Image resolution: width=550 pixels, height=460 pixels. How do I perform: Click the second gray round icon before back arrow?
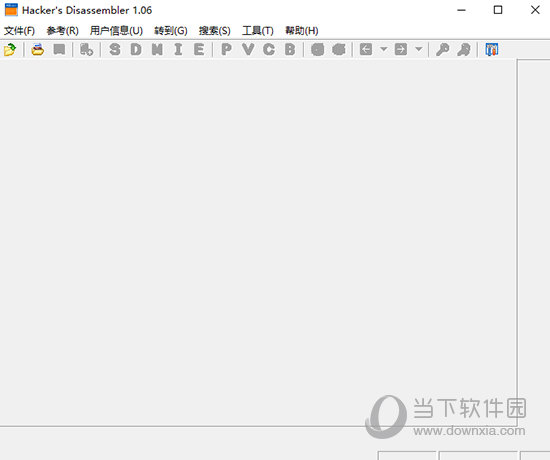(x=338, y=49)
